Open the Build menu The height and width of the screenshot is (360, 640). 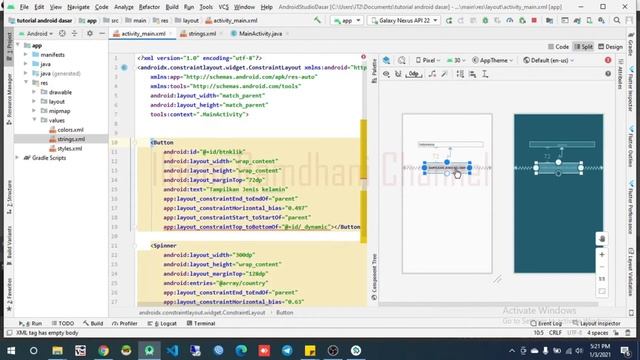point(172,7)
